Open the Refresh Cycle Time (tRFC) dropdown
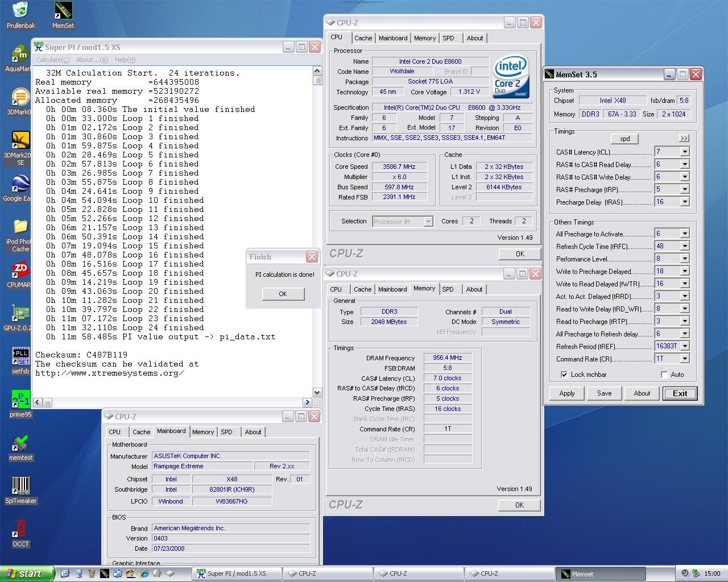728x582 pixels. pos(685,246)
